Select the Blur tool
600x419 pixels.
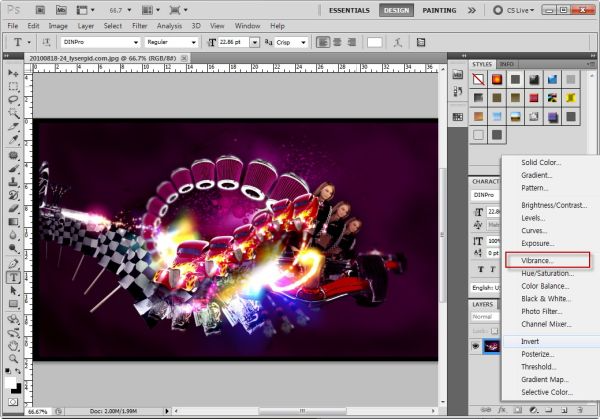13,235
